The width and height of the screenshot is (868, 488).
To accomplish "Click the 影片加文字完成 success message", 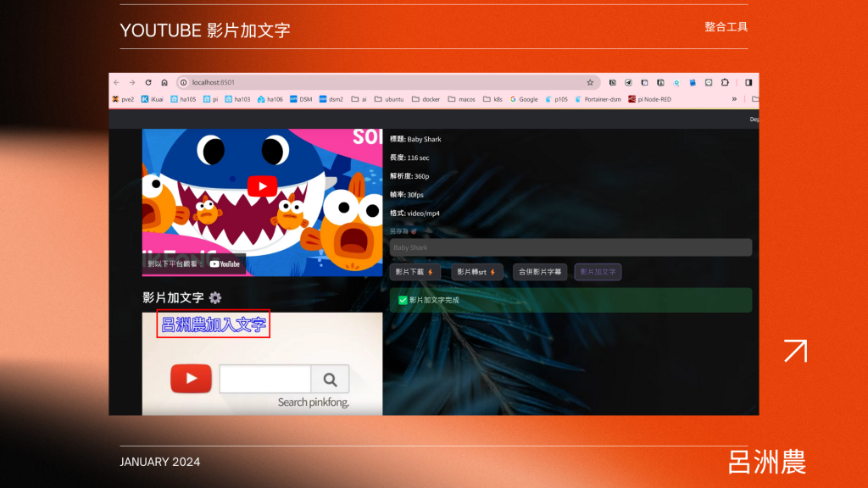I will 570,300.
